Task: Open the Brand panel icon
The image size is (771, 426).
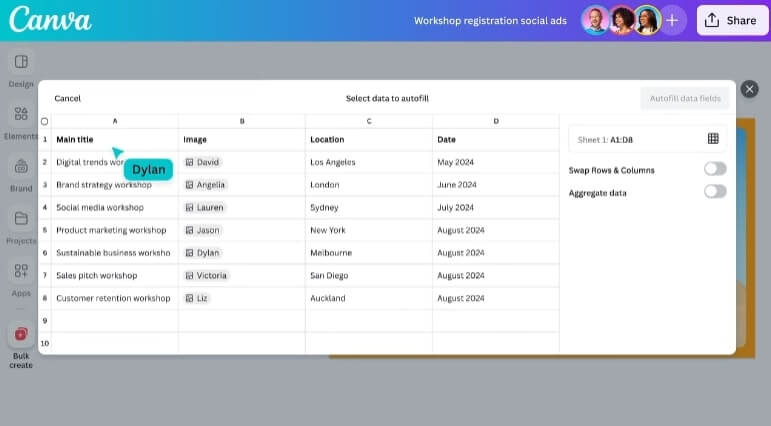Action: (21, 167)
